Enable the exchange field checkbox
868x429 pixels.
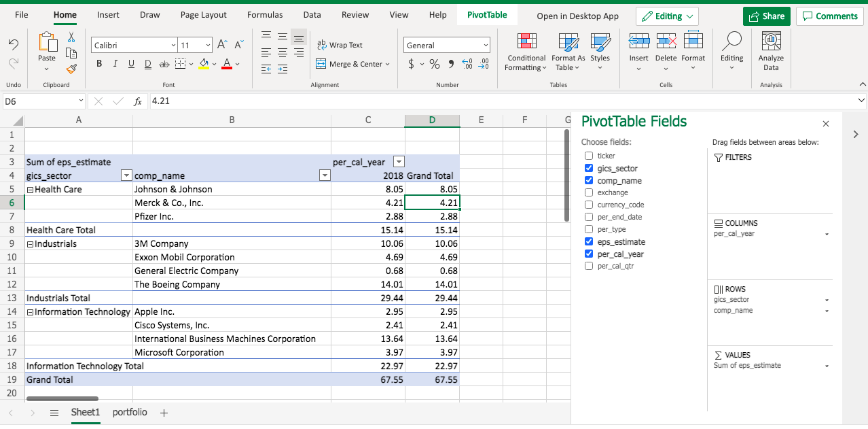coord(589,192)
